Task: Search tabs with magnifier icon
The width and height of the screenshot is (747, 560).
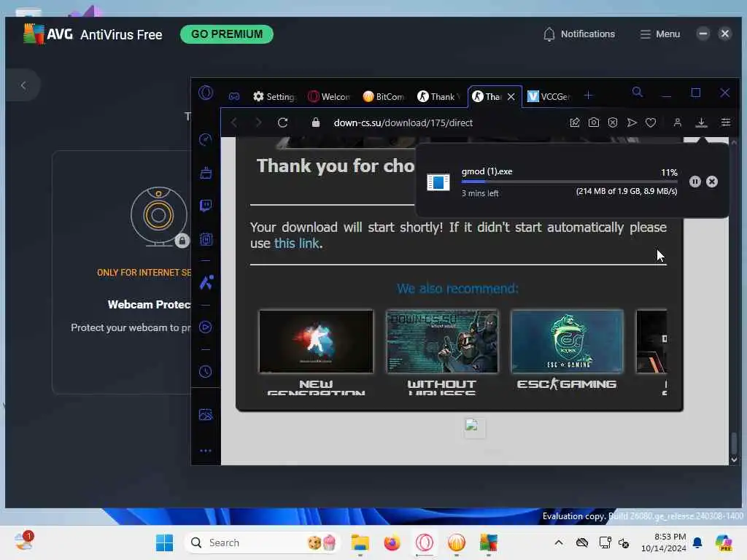Action: point(638,93)
